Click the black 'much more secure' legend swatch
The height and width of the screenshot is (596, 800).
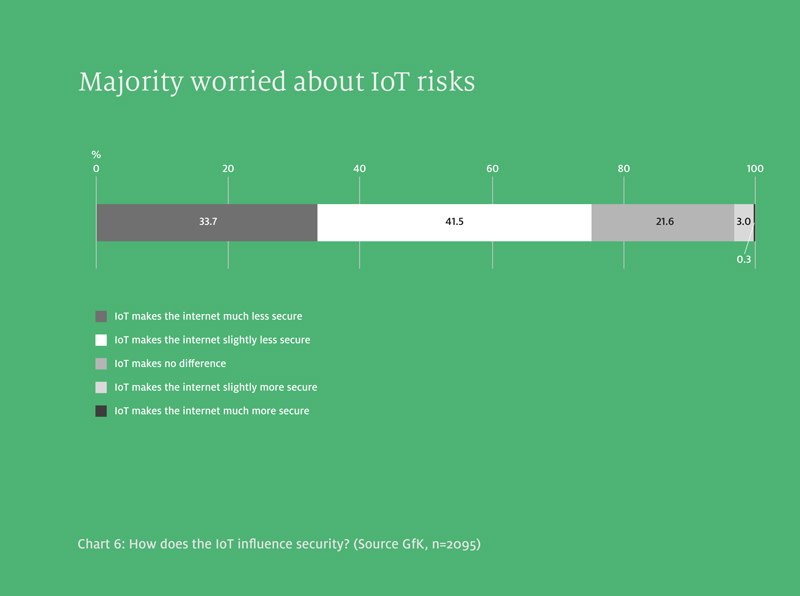click(x=101, y=411)
